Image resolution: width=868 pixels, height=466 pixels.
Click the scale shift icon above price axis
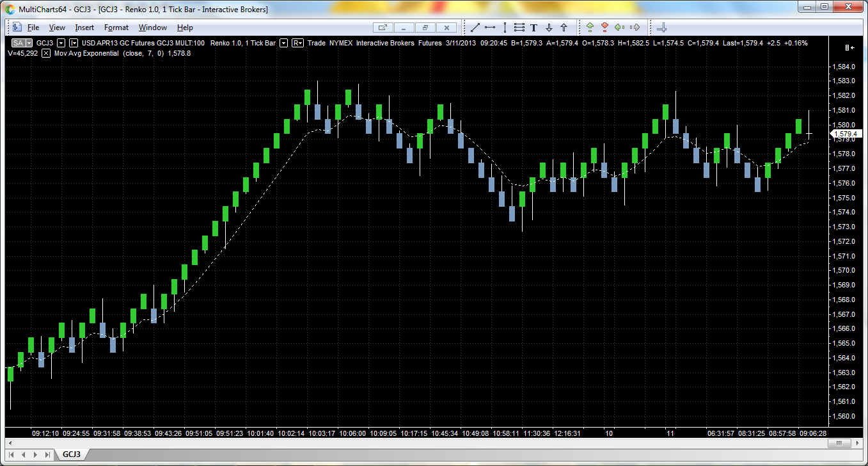[849, 47]
